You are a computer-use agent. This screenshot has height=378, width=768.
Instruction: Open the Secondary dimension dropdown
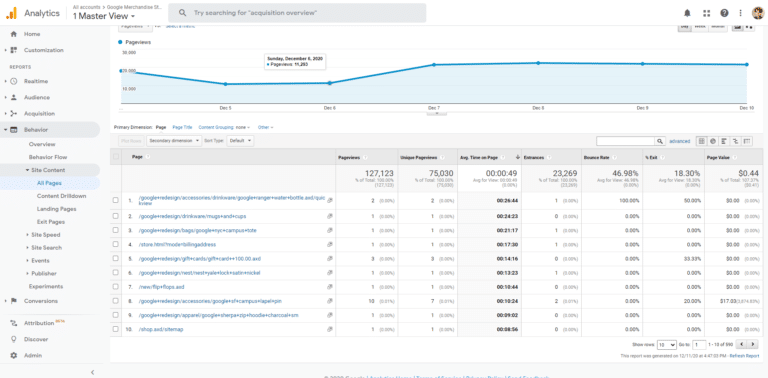pyautogui.click(x=174, y=141)
